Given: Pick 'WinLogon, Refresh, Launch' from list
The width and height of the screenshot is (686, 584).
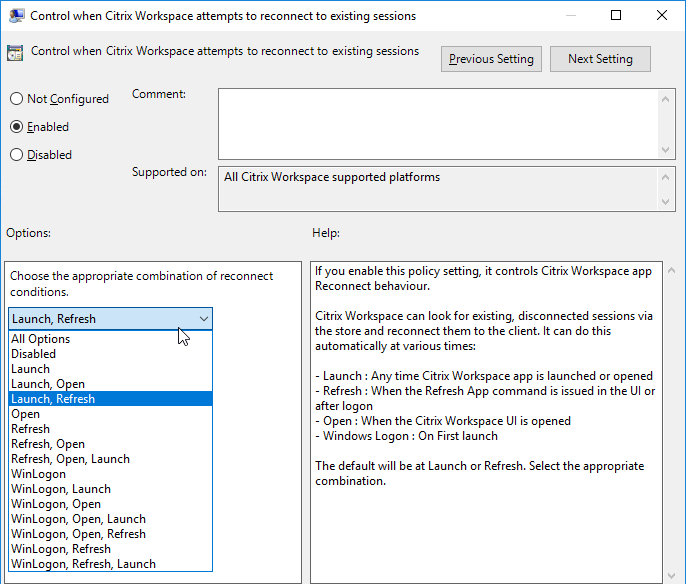Looking at the screenshot, I should 110,564.
